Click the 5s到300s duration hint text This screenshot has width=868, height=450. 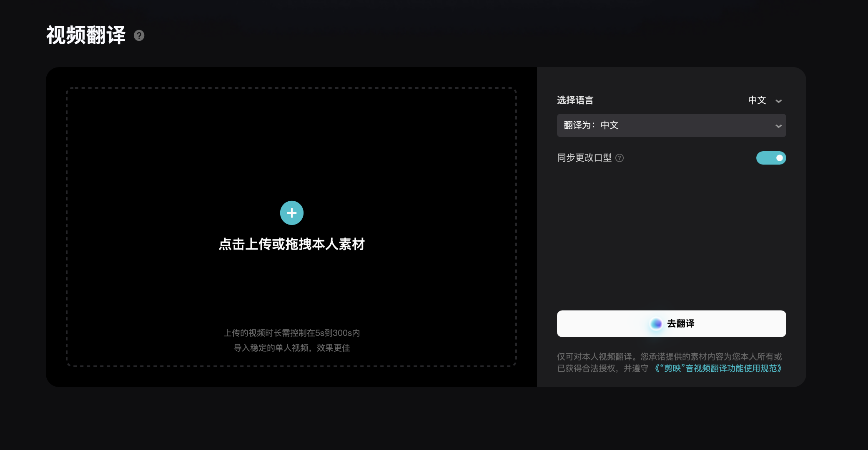click(x=292, y=333)
